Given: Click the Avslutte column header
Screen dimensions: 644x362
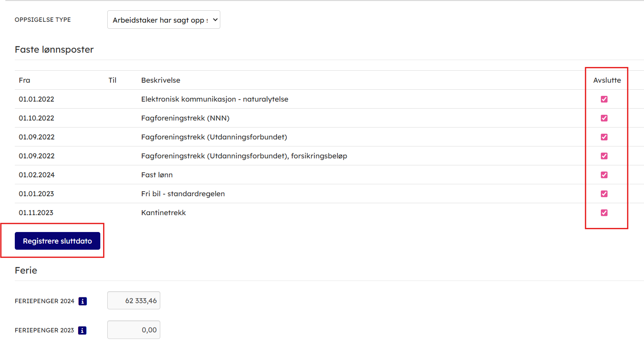Looking at the screenshot, I should coord(607,80).
